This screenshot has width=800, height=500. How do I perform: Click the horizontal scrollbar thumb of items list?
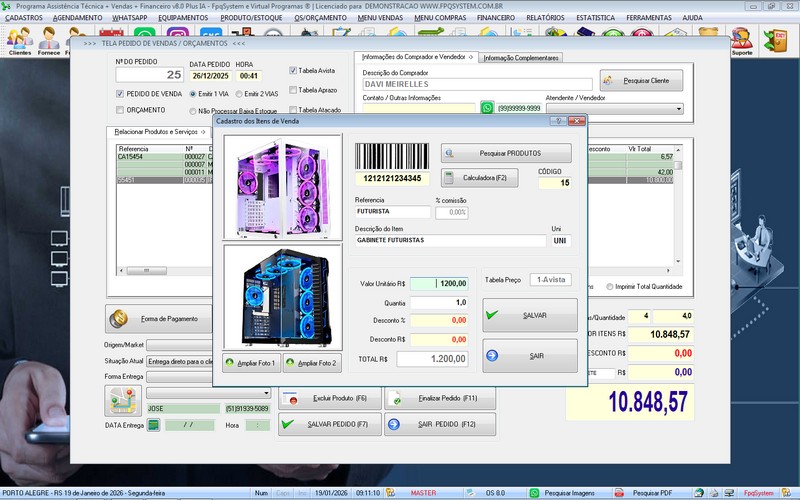pyautogui.click(x=146, y=270)
